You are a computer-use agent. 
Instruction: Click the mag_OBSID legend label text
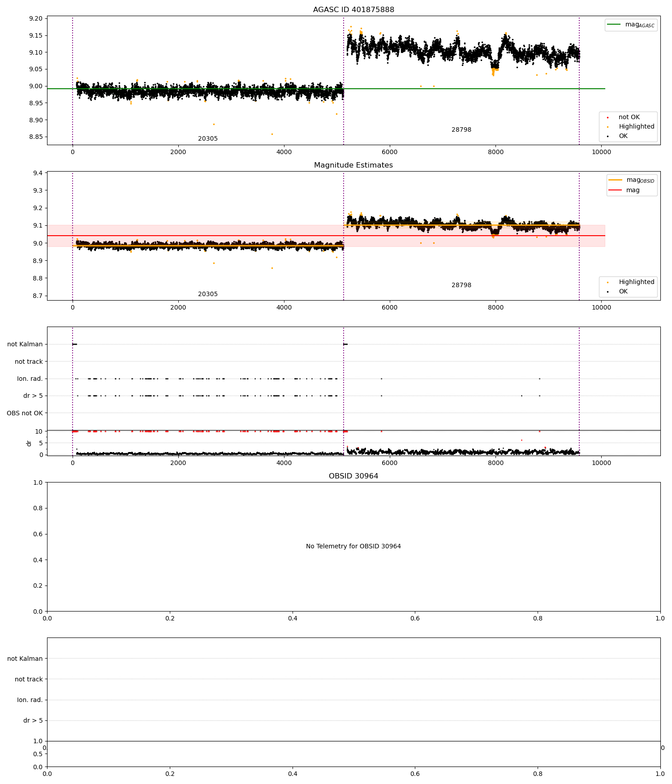tap(641, 181)
